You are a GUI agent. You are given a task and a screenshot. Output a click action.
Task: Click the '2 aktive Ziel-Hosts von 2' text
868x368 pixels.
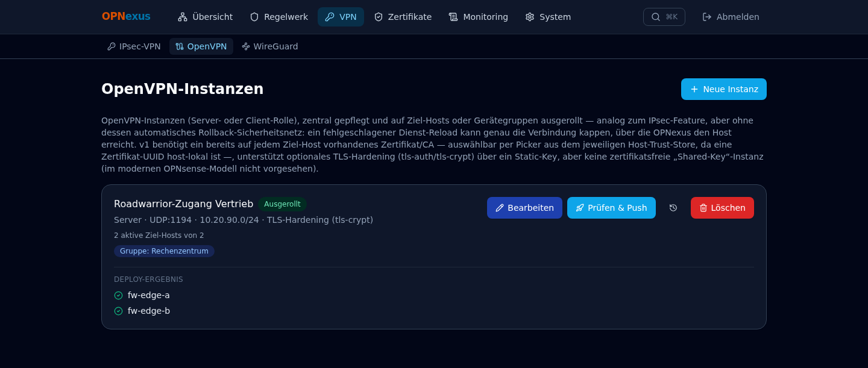point(159,235)
